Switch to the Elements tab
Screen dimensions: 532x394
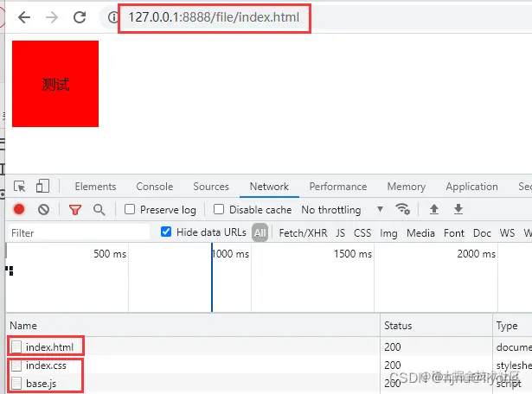[95, 187]
